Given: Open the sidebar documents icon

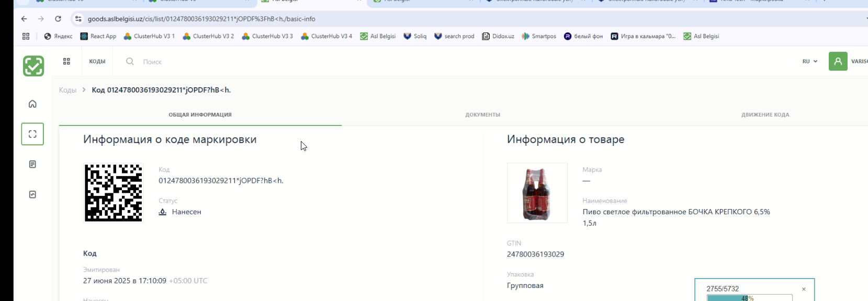Looking at the screenshot, I should tap(32, 164).
